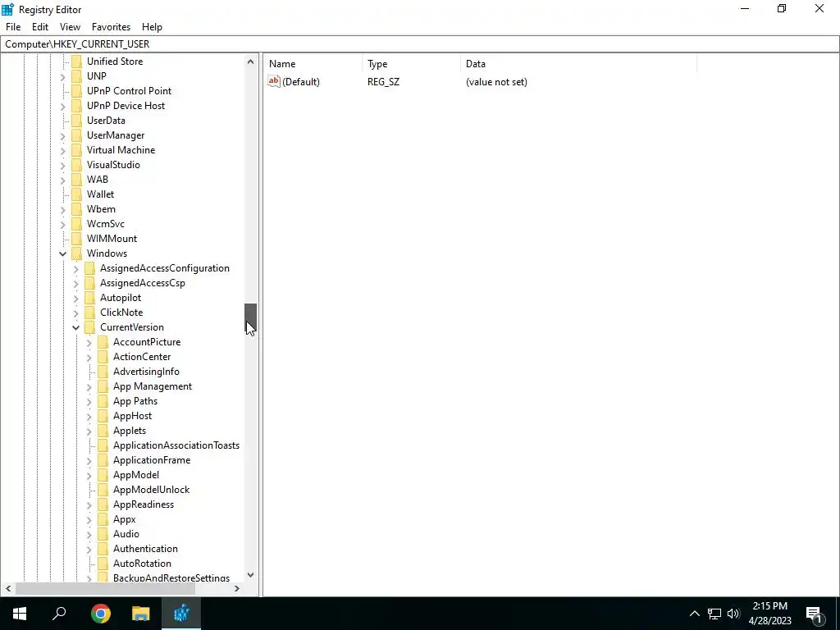Select the Appx key
840x630 pixels.
tap(125, 519)
